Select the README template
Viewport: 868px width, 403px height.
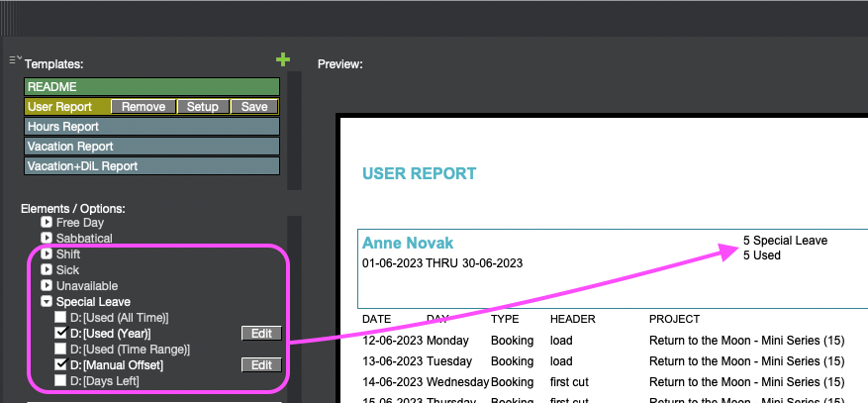pyautogui.click(x=151, y=87)
